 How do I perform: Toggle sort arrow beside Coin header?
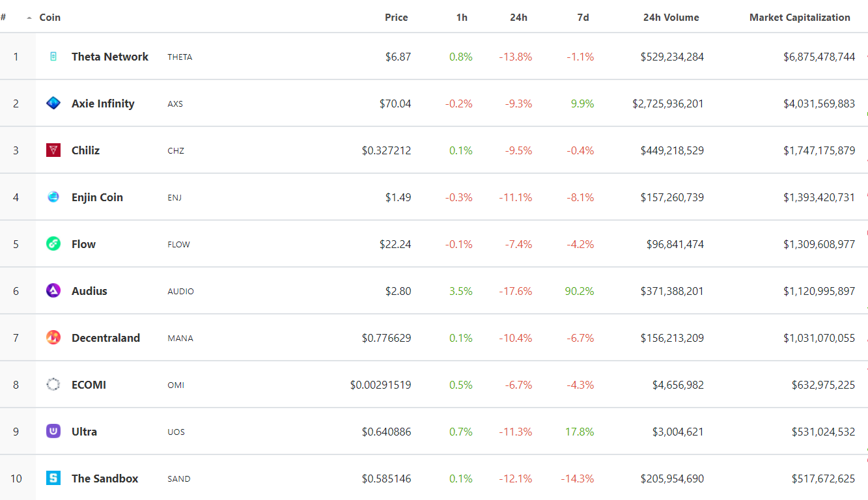tap(29, 18)
